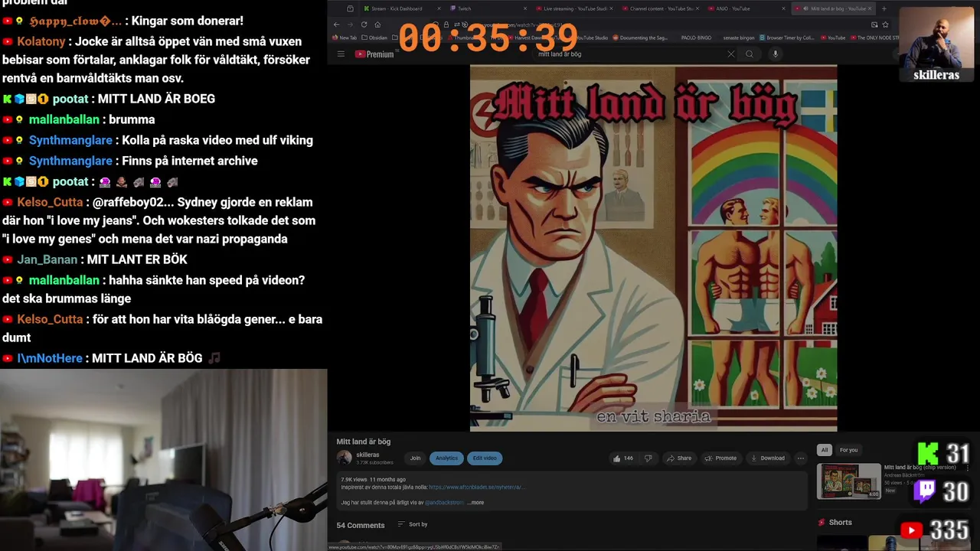Screen dimensions: 980x551
Task: Click the video title 'Mitt land är bög'
Action: tap(364, 442)
